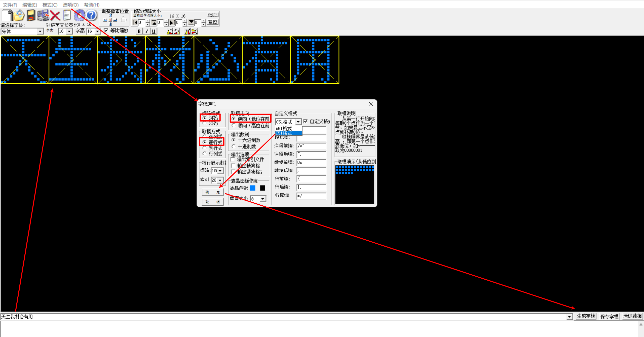Choose A51格式 from the dropdown list

point(288,129)
